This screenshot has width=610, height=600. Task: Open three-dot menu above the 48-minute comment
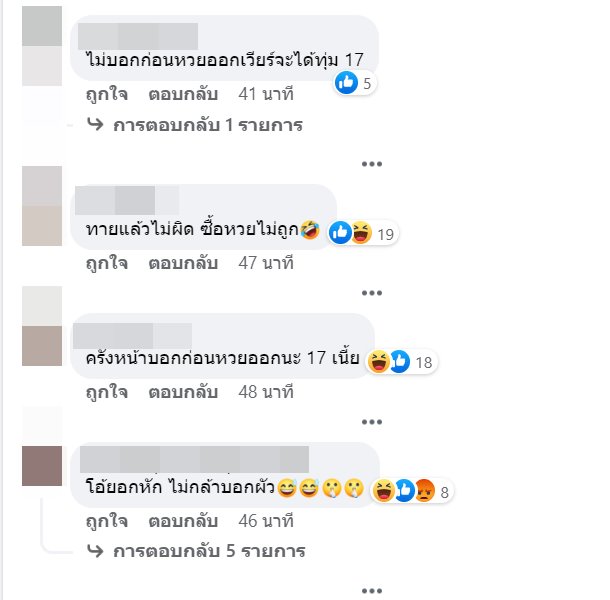[372, 293]
